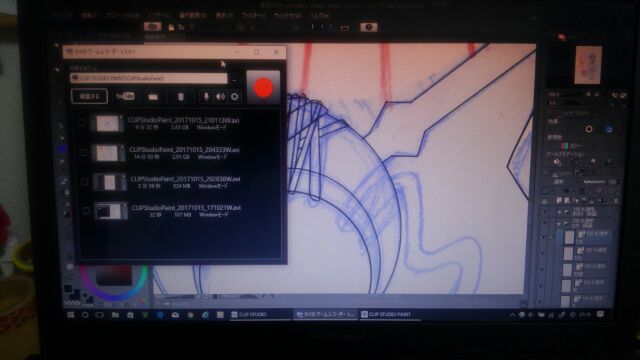Screen dimensions: 640x360
Task: Switch to CLIP STUDIO taskbar button
Action: [x=260, y=315]
